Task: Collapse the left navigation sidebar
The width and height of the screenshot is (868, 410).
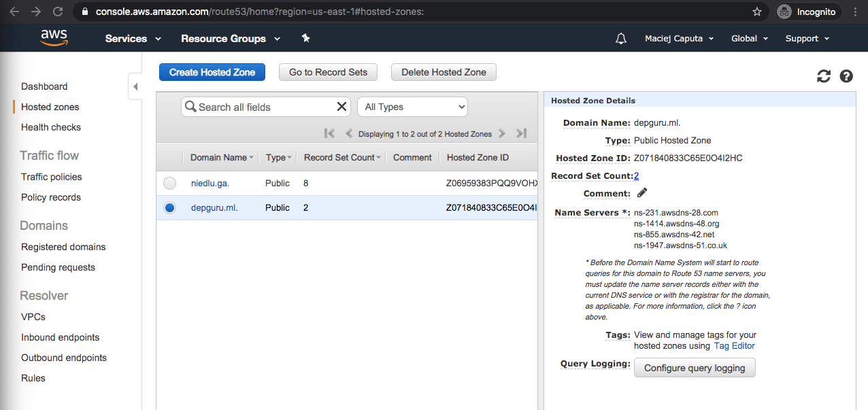Action: (x=135, y=87)
